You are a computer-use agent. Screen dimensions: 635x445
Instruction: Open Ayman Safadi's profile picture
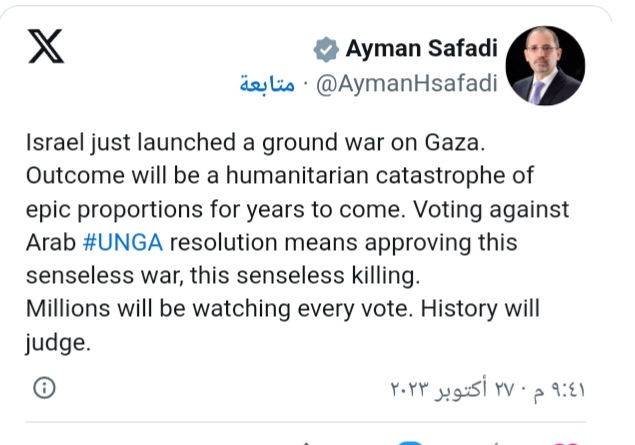[x=545, y=66]
